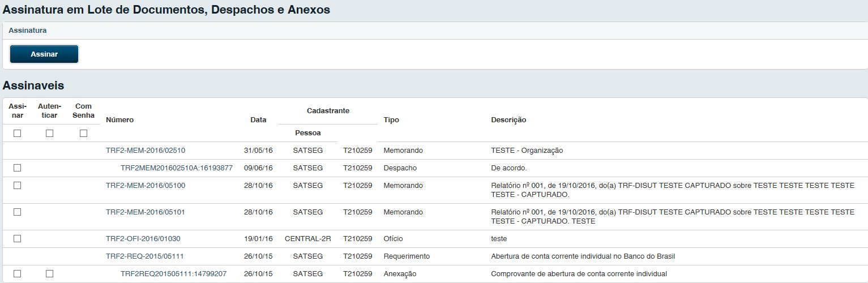868x283 pixels.
Task: Check Assinar box for TRF2-OFI-2016/01030
Action: point(17,239)
